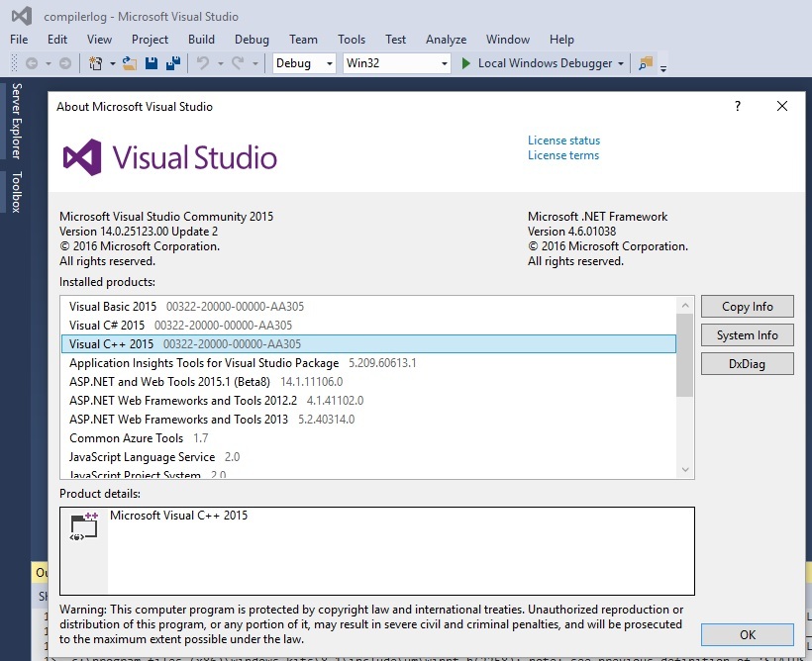Image resolution: width=812 pixels, height=661 pixels.
Task: Open the Tools menu
Action: [x=352, y=40]
